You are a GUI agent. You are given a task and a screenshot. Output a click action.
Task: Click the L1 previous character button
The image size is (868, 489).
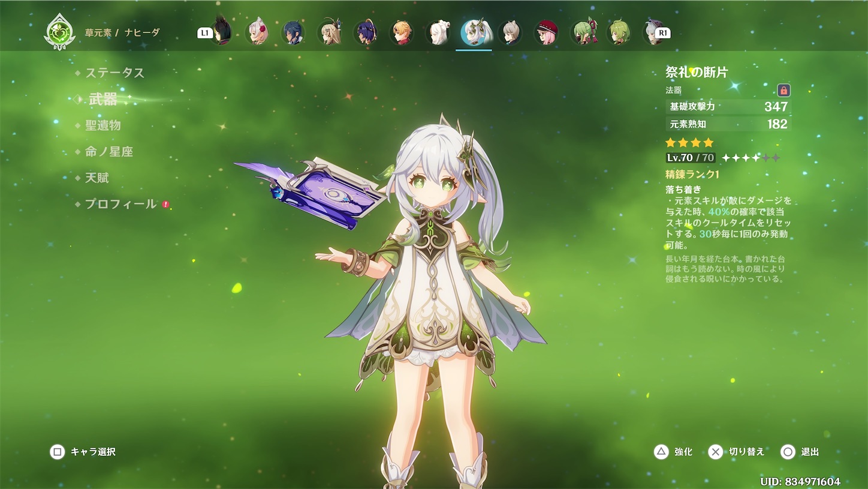click(x=205, y=33)
